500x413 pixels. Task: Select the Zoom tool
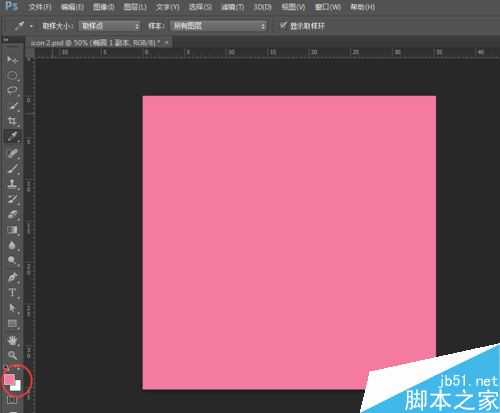click(x=12, y=355)
